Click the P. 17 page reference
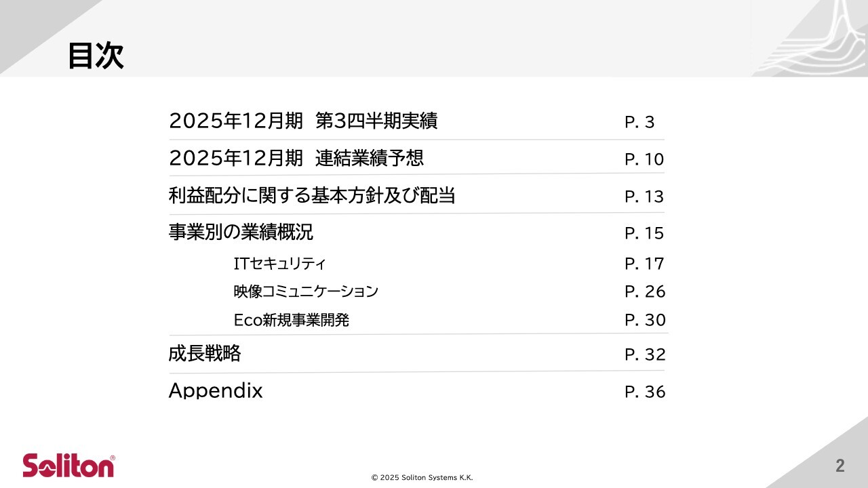The height and width of the screenshot is (488, 868). pyautogui.click(x=644, y=264)
